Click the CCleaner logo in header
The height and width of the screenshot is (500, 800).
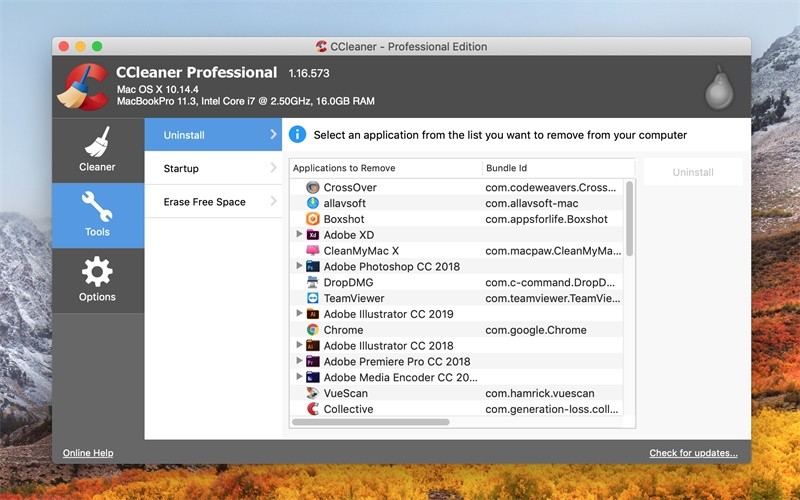pos(83,86)
